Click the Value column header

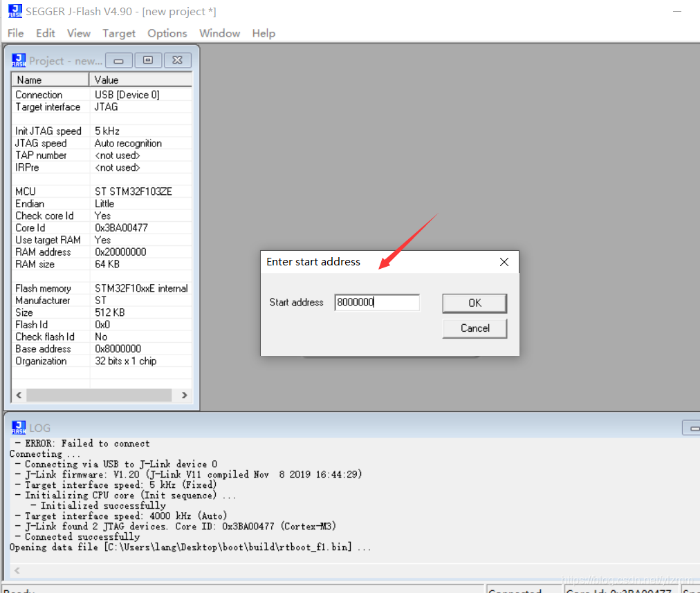[140, 80]
